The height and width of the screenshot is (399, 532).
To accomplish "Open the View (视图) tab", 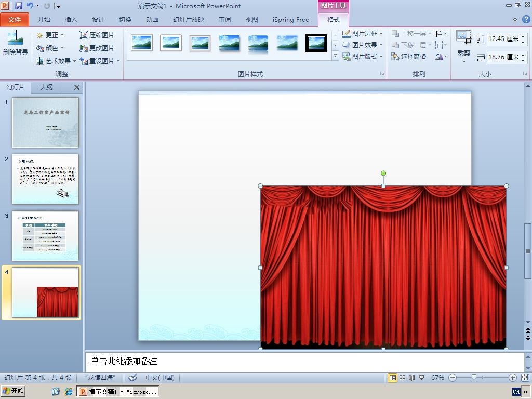I will point(252,20).
